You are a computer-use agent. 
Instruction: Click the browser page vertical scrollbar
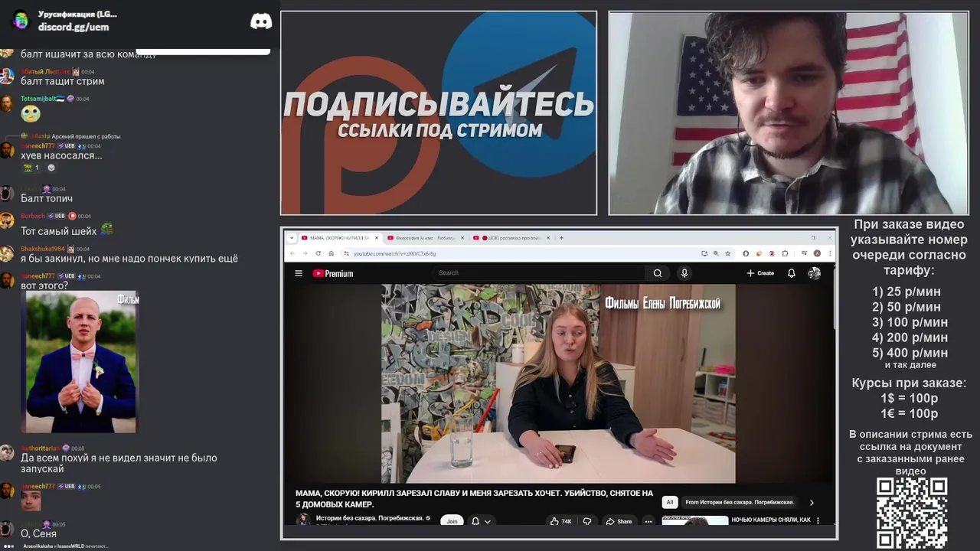[834, 298]
